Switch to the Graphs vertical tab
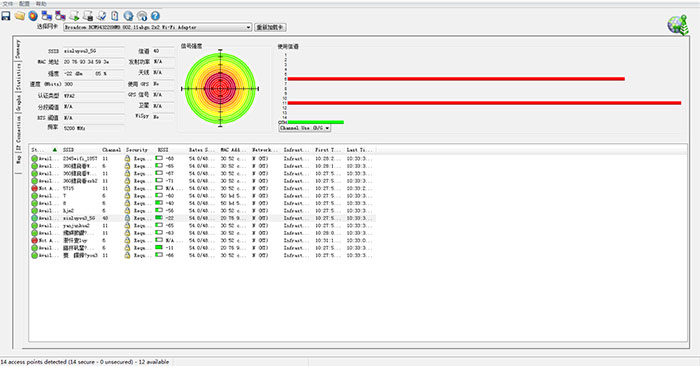 pos(18,102)
